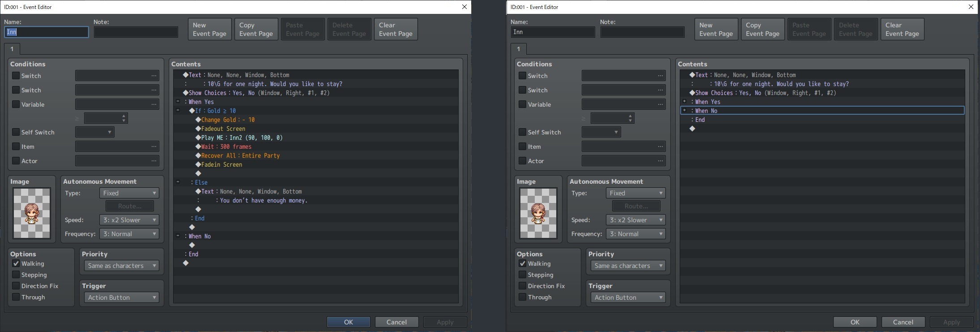Image resolution: width=980 pixels, height=332 pixels.
Task: Select the Fadein Screen command
Action: tap(316, 164)
